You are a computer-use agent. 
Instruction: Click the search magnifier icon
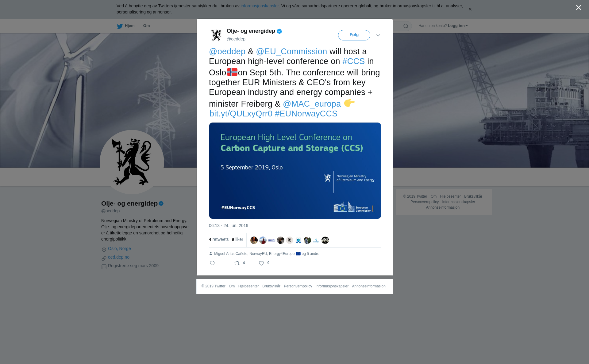(x=406, y=26)
